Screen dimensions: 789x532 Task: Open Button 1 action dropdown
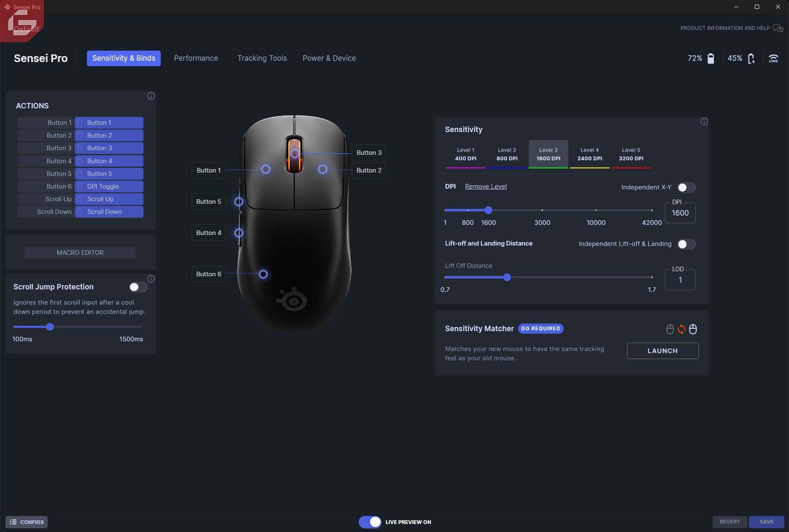(x=109, y=123)
